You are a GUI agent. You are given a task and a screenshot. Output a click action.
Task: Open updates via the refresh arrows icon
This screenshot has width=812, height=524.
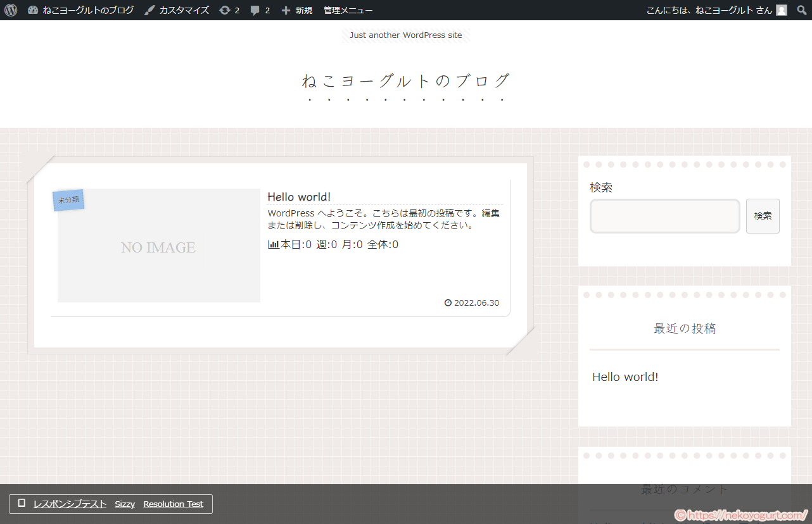pyautogui.click(x=225, y=9)
